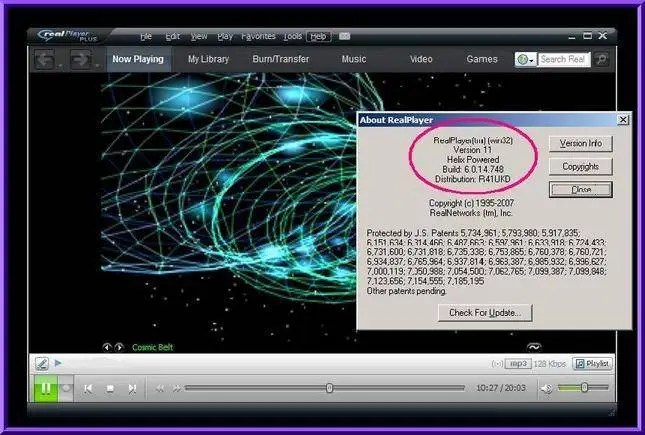The image size is (645, 435).
Task: Click the stream status icon beside mp3
Action: click(x=498, y=364)
